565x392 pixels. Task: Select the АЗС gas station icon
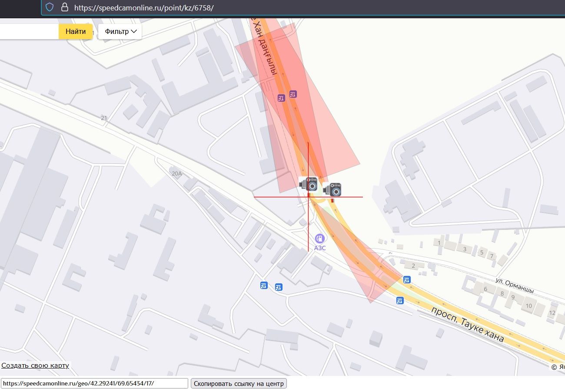(x=320, y=238)
